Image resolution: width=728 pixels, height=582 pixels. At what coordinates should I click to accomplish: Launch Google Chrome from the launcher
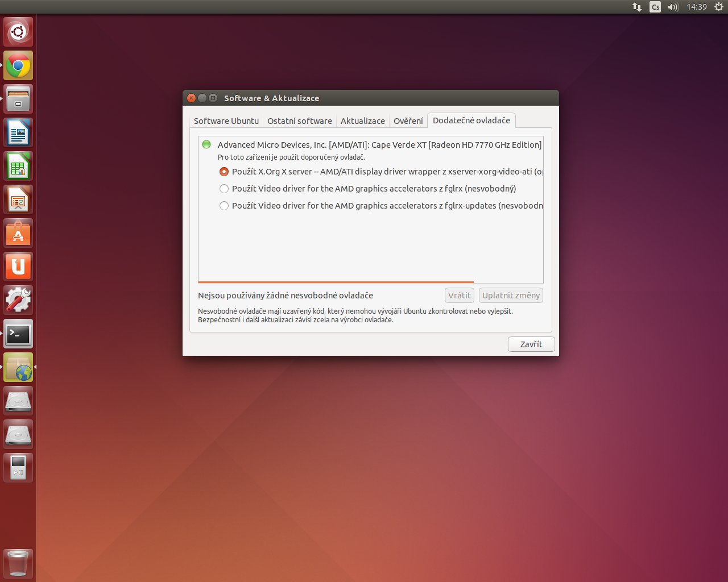(18, 65)
